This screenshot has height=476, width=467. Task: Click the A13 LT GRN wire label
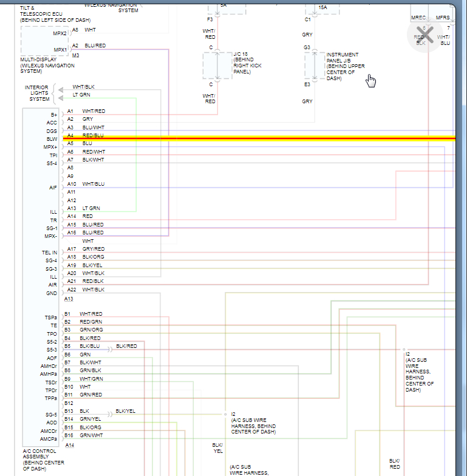91,208
